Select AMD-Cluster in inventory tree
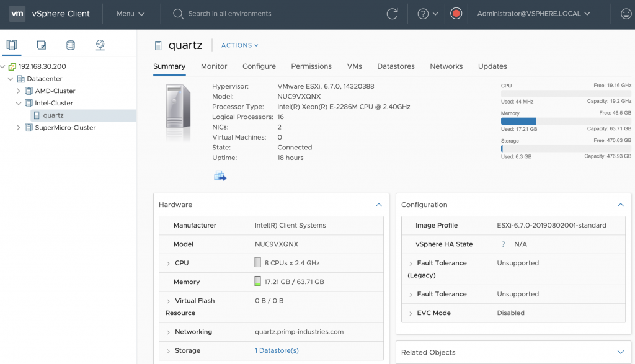The image size is (635, 364). (x=55, y=91)
